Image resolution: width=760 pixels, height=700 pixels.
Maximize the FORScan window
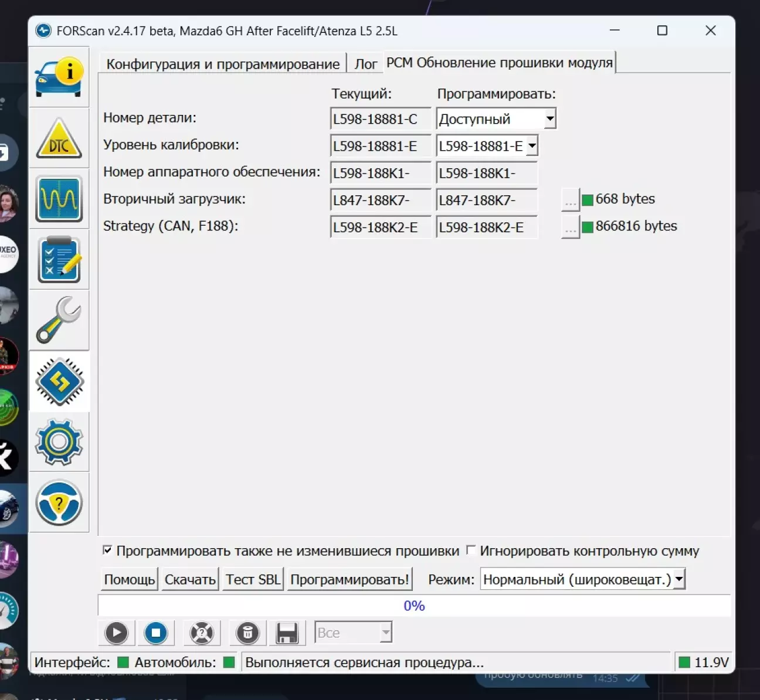tap(662, 30)
